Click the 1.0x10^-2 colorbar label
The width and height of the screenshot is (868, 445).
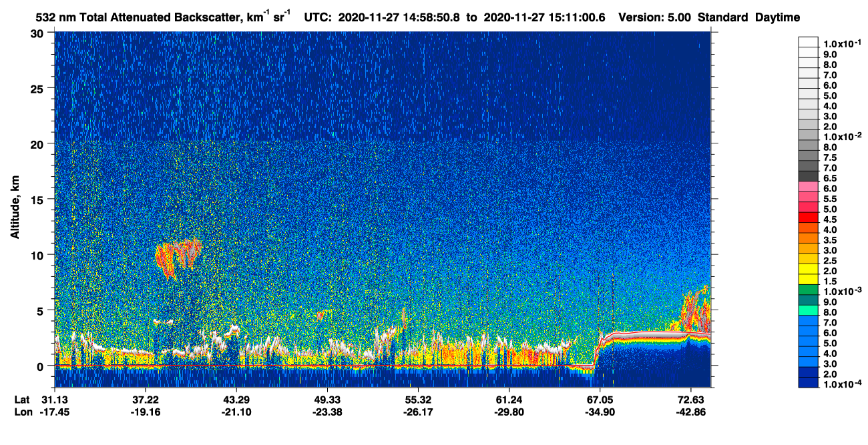[841, 137]
